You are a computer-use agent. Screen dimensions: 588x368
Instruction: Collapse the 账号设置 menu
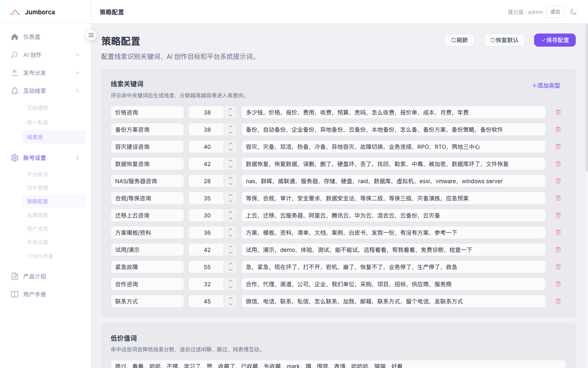click(x=46, y=158)
